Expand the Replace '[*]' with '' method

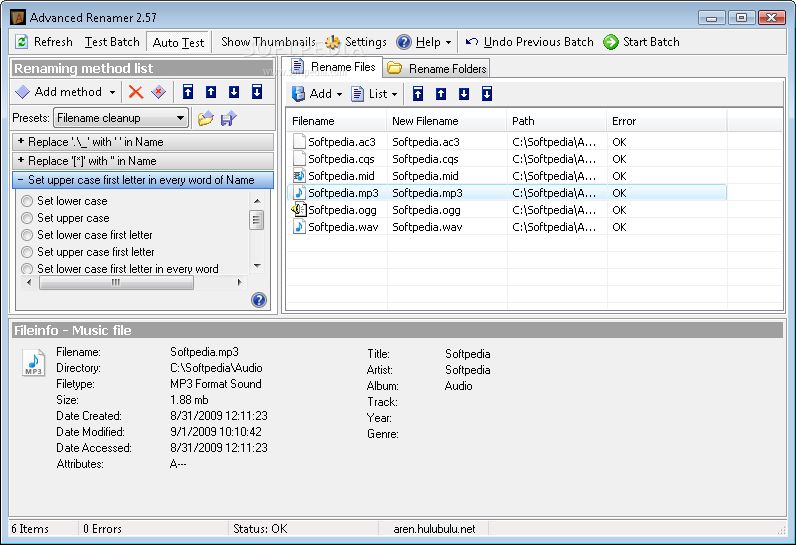coord(143,161)
